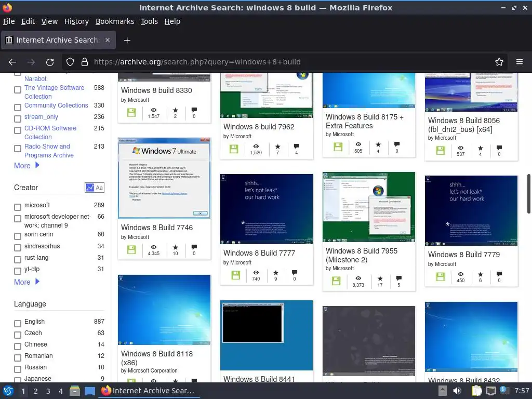
Task: Switch Creator facet to Aa text view
Action: tap(99, 188)
